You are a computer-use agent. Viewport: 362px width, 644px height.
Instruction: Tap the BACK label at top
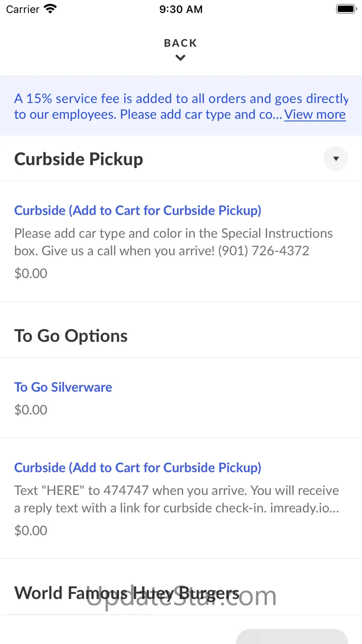181,43
